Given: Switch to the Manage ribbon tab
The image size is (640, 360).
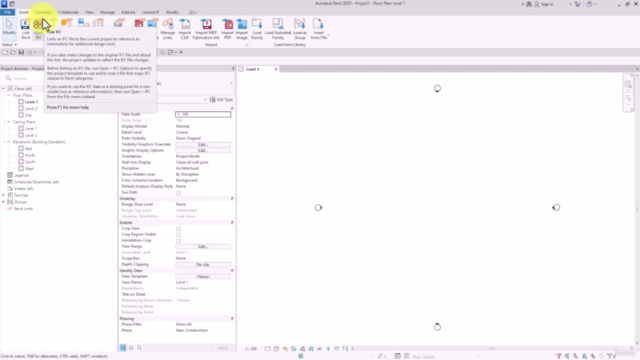Looking at the screenshot, I should click(x=107, y=12).
